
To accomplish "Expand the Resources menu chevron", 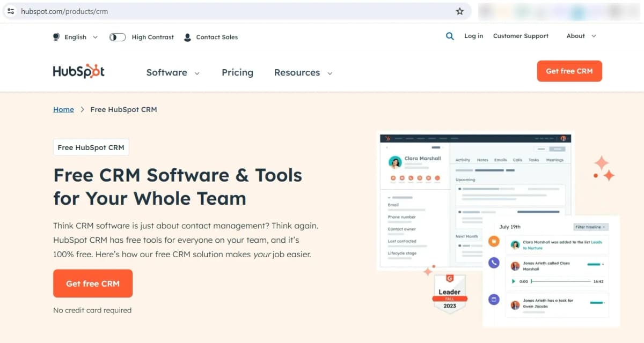I will pos(330,73).
